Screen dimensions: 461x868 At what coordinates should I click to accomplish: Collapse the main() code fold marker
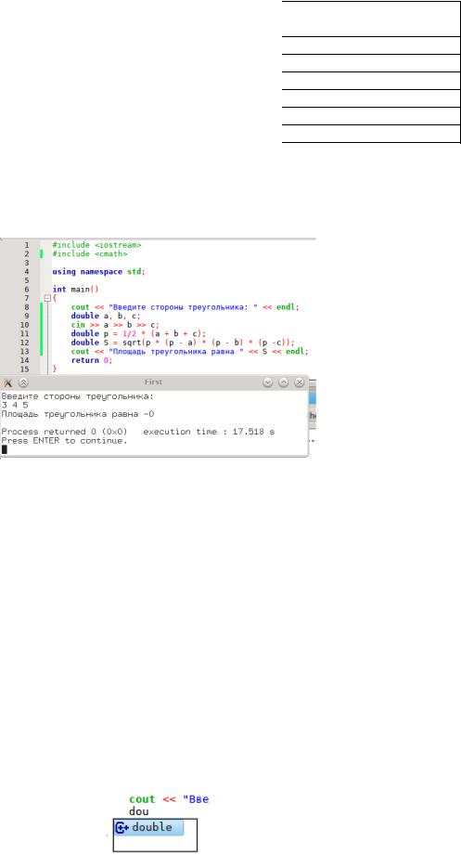(x=47, y=298)
